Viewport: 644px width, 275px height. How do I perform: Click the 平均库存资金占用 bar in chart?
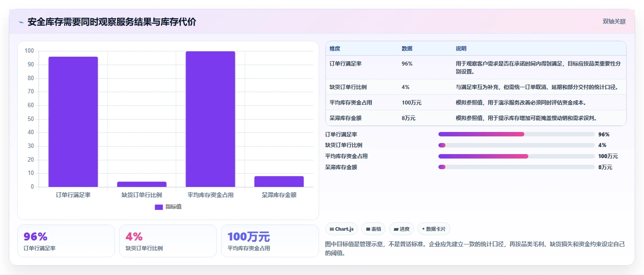click(x=211, y=119)
